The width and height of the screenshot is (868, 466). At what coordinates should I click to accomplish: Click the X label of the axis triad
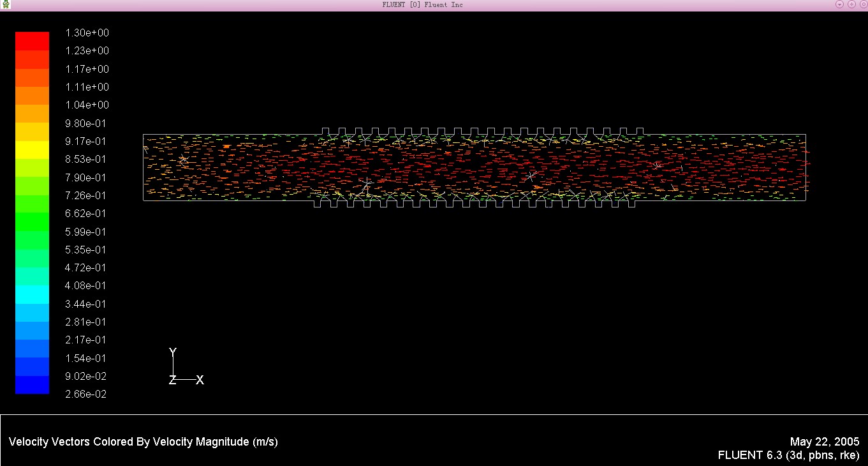pos(200,380)
